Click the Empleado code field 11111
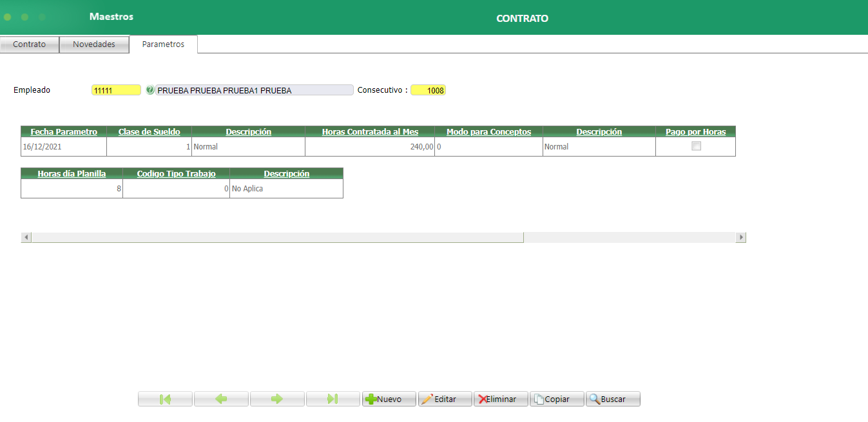This screenshot has width=868, height=422. pyautogui.click(x=116, y=90)
